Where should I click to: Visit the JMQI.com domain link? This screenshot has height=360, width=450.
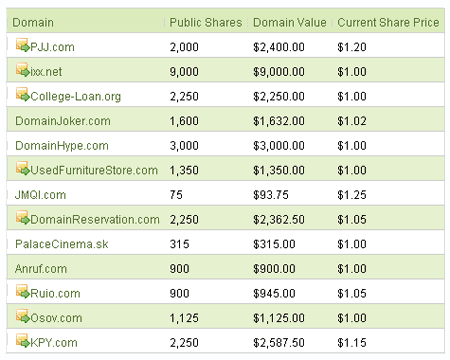click(x=40, y=195)
